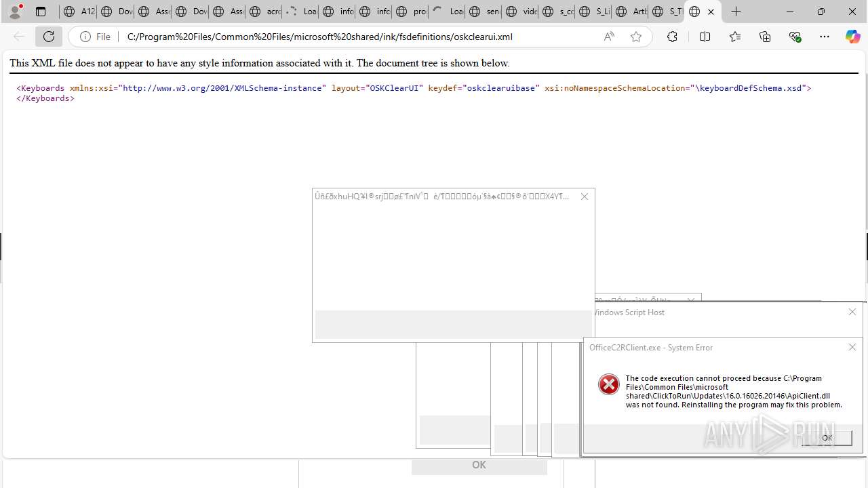Switch to the vide tab
Screen dimensions: 868x488
(519, 12)
